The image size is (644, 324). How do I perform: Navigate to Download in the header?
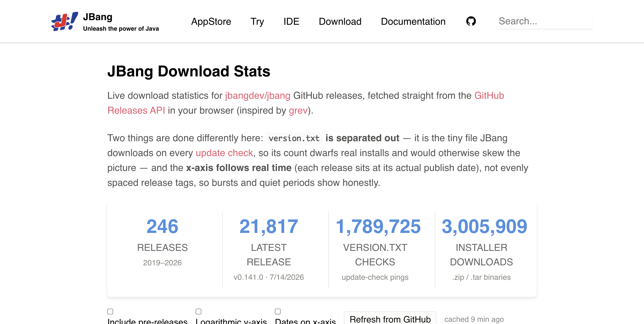tap(340, 21)
